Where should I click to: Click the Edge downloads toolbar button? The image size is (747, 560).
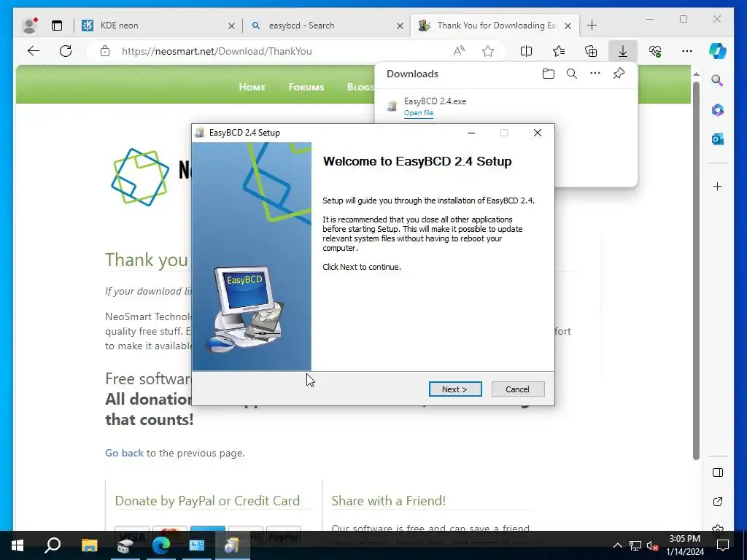(622, 51)
